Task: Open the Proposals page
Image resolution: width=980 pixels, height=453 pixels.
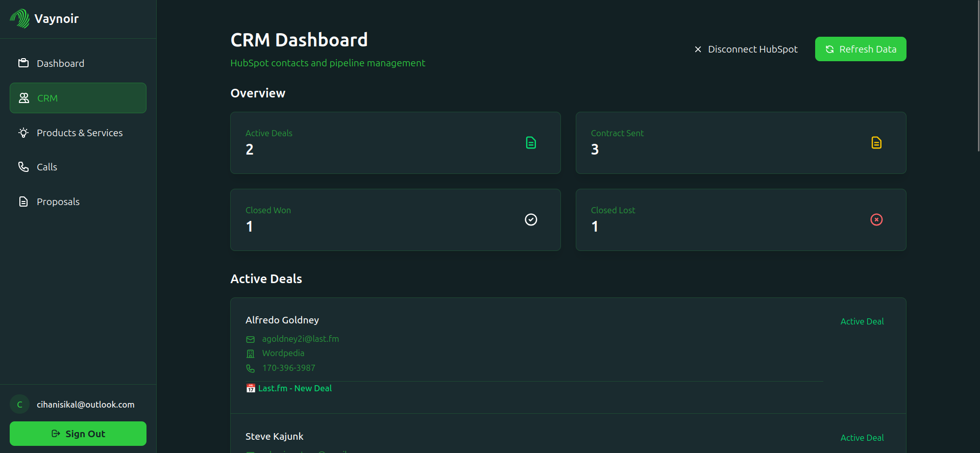Action: click(x=78, y=202)
